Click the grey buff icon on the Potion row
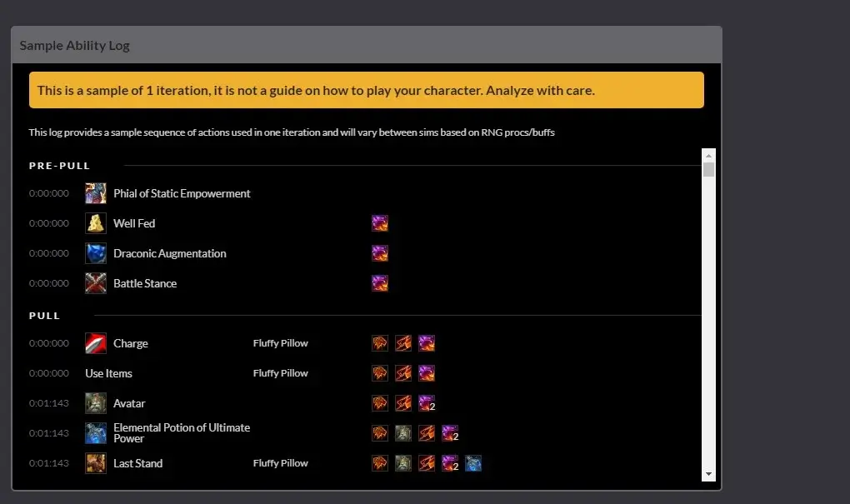Screen dimensions: 850x504 [403, 432]
